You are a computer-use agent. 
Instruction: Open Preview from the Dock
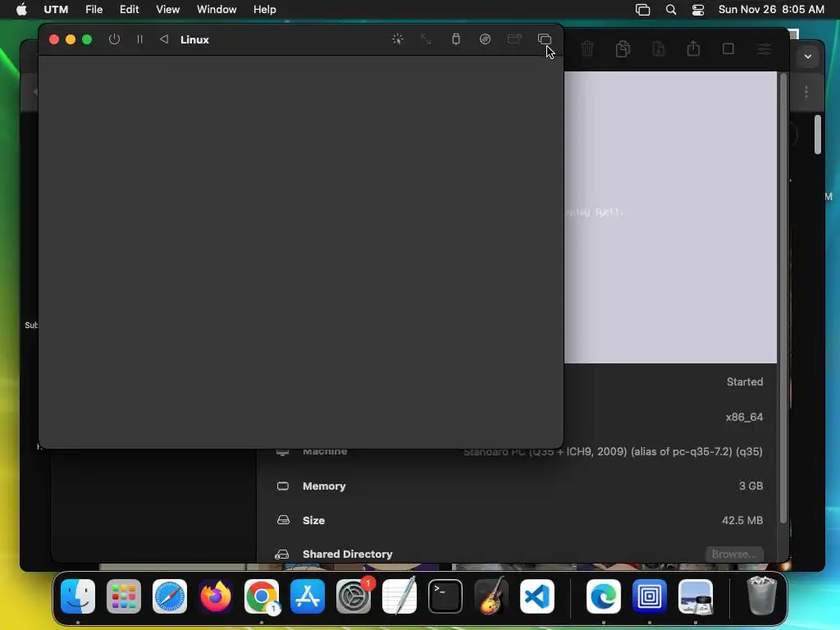coord(696,596)
